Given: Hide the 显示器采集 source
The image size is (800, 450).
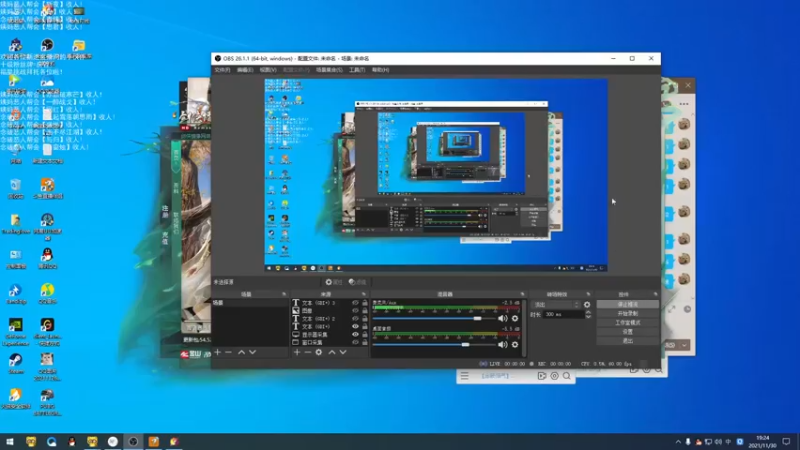Looking at the screenshot, I should (x=356, y=335).
